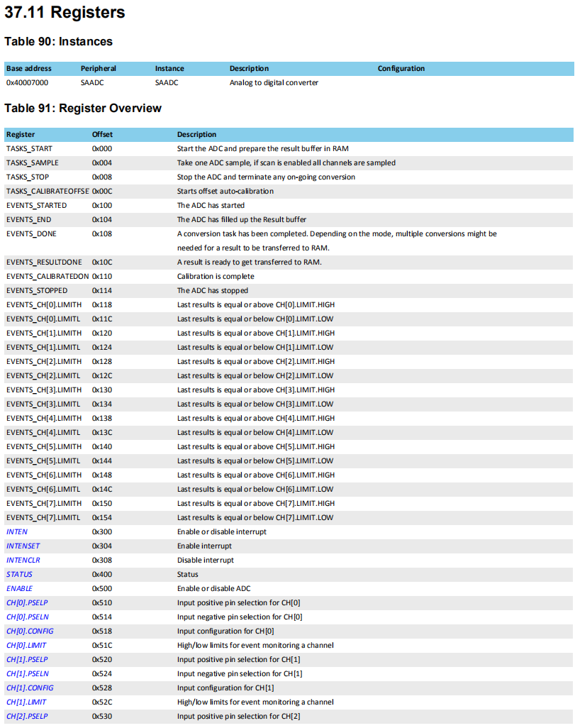Select the EVENTS_CH[5].LIMITH register name

[x=44, y=446]
